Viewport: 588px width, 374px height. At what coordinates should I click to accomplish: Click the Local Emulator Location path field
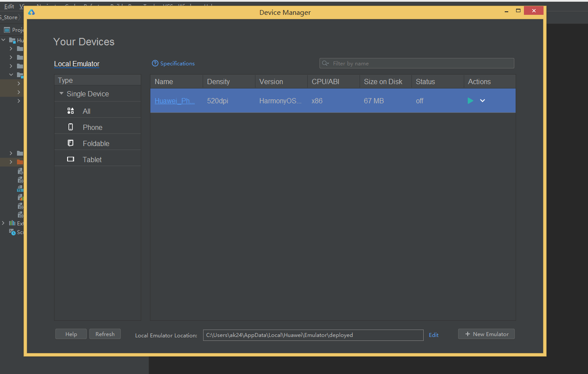click(313, 335)
